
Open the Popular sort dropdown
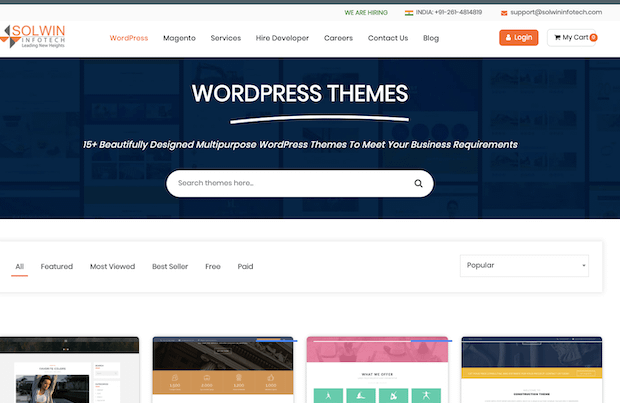[x=524, y=266]
